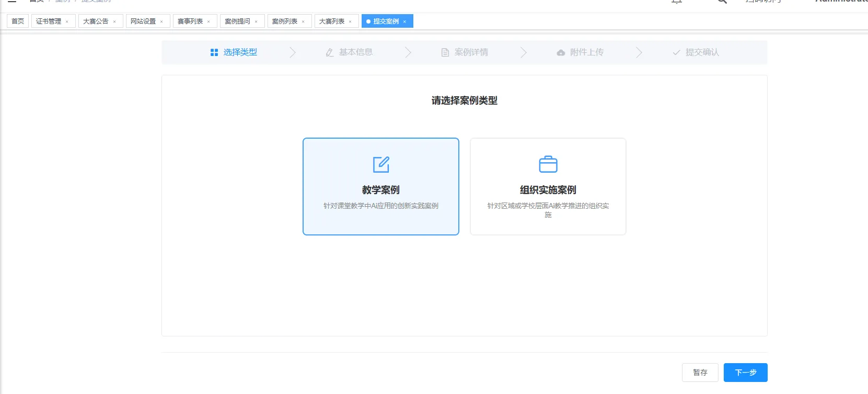
Task: Click the pencil icon for 基本信息 step
Action: pos(330,52)
